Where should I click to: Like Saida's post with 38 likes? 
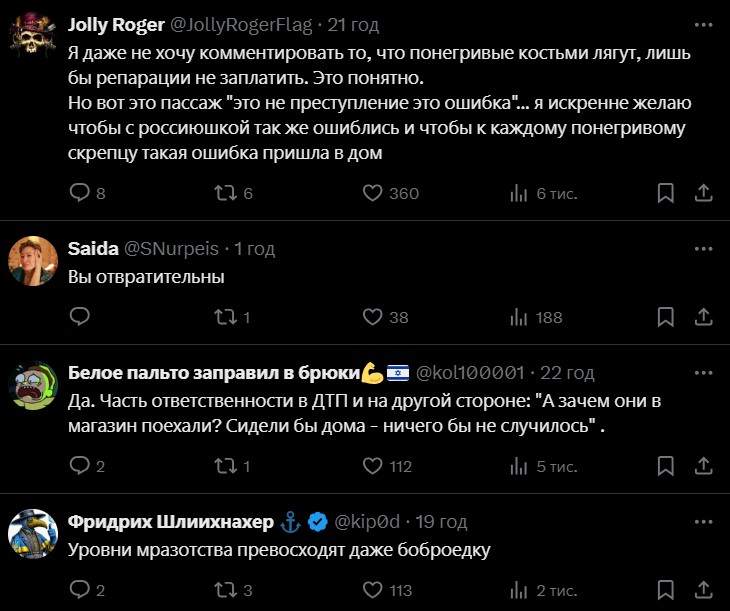[373, 317]
